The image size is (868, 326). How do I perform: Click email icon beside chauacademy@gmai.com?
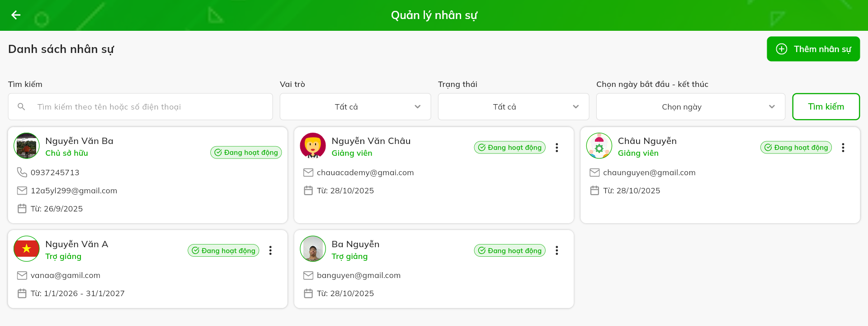pyautogui.click(x=308, y=173)
